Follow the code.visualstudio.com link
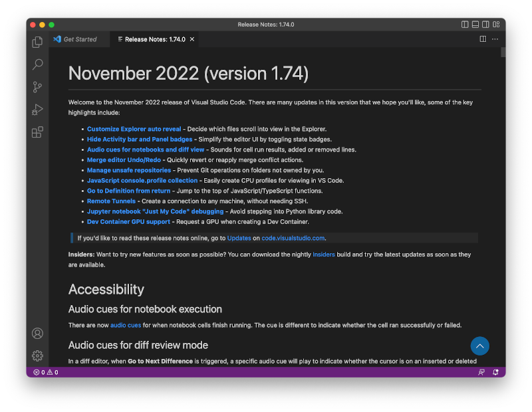Screen dimensions: 532x412 [x=293, y=238]
